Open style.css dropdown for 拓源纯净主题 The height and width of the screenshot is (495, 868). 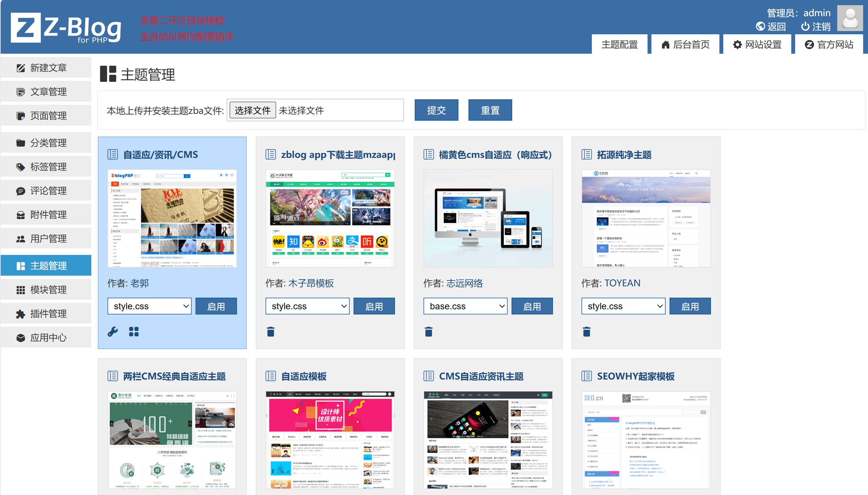tap(623, 306)
